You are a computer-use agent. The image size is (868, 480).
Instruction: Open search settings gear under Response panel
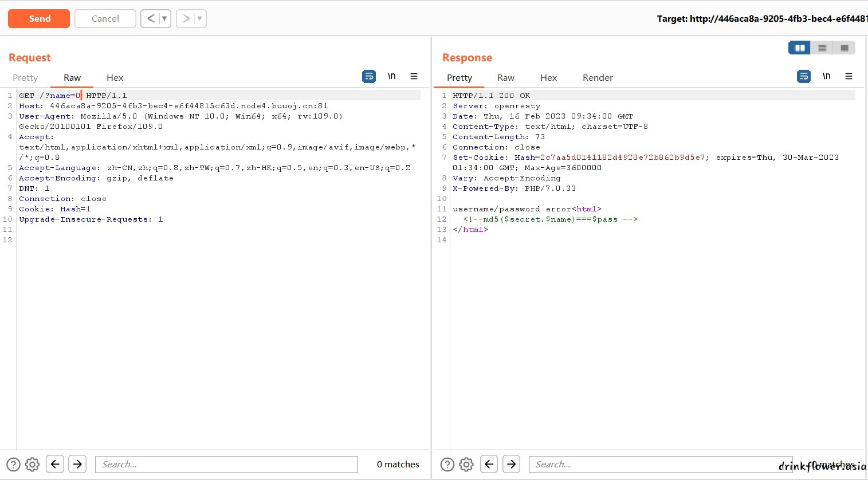(x=466, y=465)
